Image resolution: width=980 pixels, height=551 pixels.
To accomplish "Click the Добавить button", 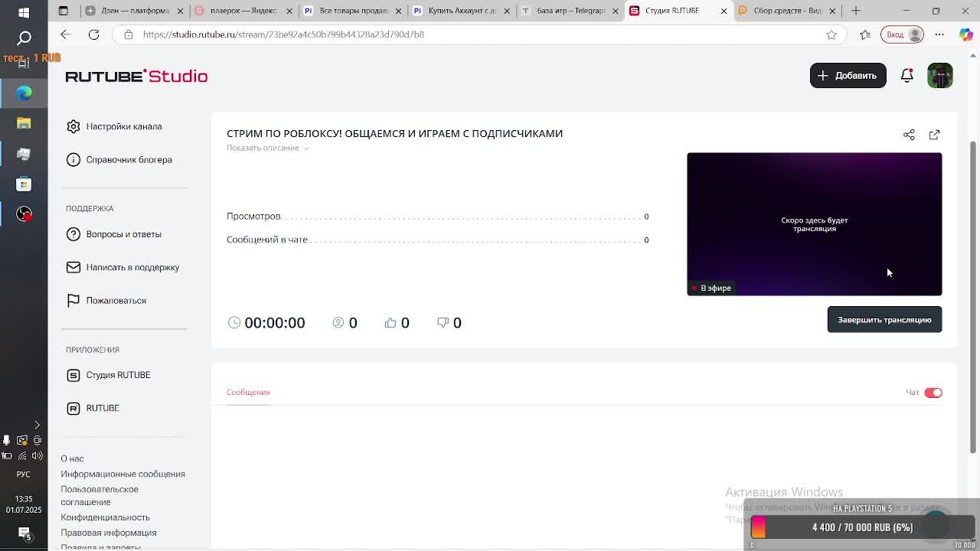I will (x=848, y=76).
